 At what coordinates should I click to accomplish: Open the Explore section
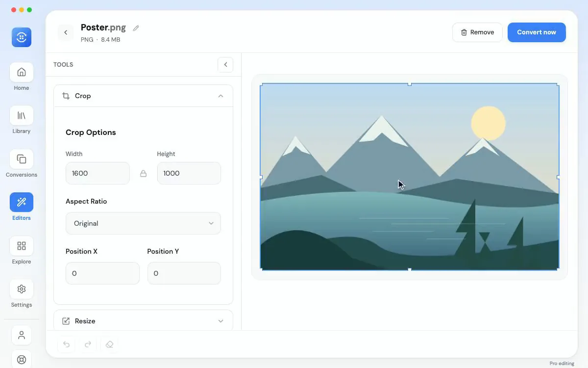22,251
